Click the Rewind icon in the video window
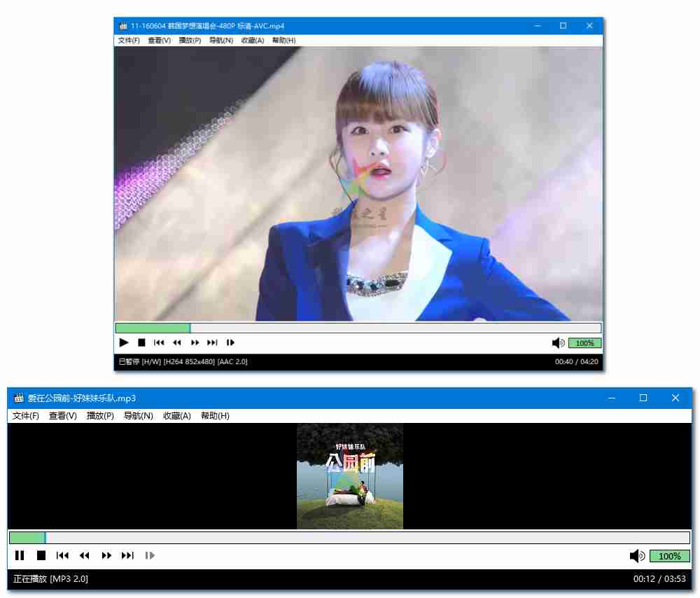This screenshot has width=700, height=598. click(x=177, y=342)
